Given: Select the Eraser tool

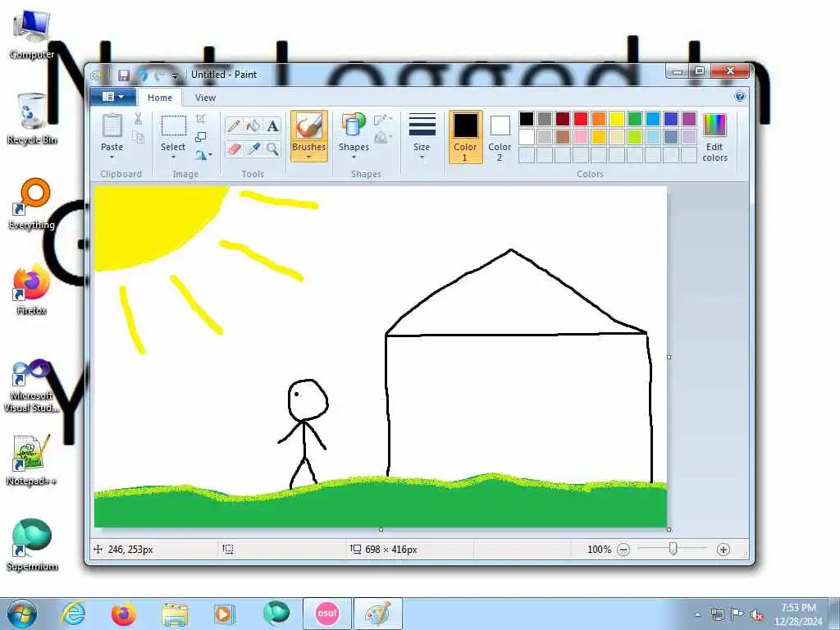Looking at the screenshot, I should (234, 148).
